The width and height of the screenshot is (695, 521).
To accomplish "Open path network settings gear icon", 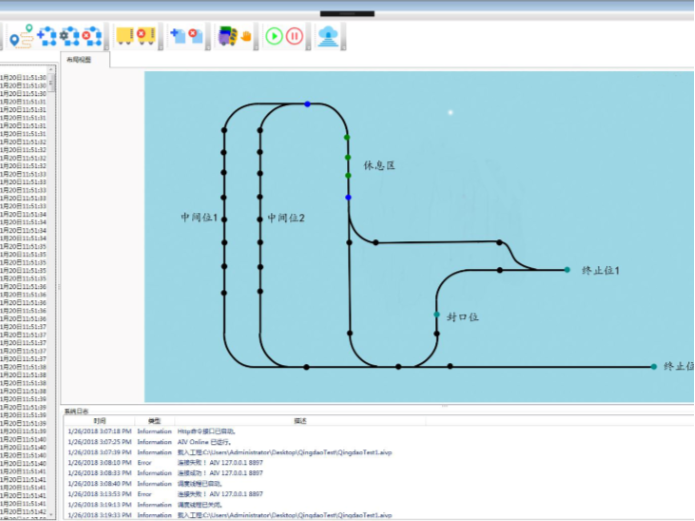I will click(x=68, y=36).
